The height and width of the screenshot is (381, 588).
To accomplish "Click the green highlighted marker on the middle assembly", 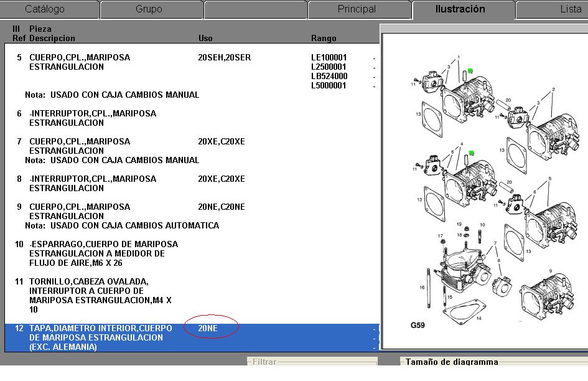I will [472, 153].
